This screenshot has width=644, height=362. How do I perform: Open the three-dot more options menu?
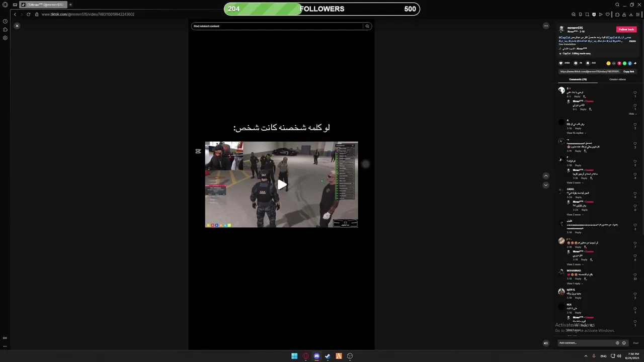tap(546, 26)
